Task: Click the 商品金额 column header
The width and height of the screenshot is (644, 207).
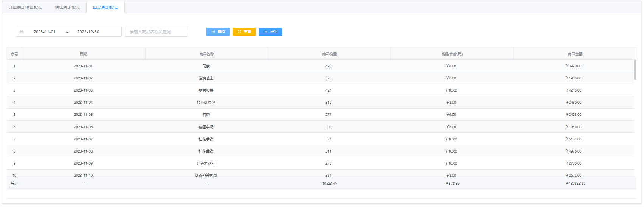Action: [x=575, y=54]
